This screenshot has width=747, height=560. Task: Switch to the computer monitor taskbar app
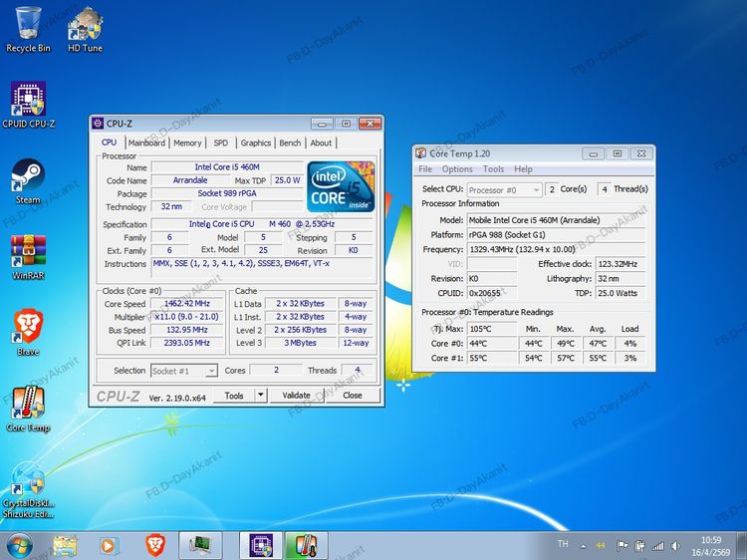(x=200, y=546)
